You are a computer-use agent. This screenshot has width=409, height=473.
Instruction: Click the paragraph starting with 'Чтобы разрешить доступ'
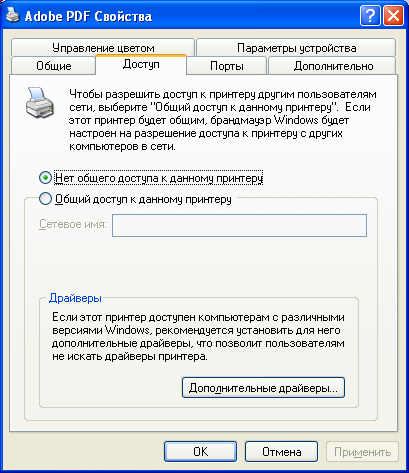point(223,120)
